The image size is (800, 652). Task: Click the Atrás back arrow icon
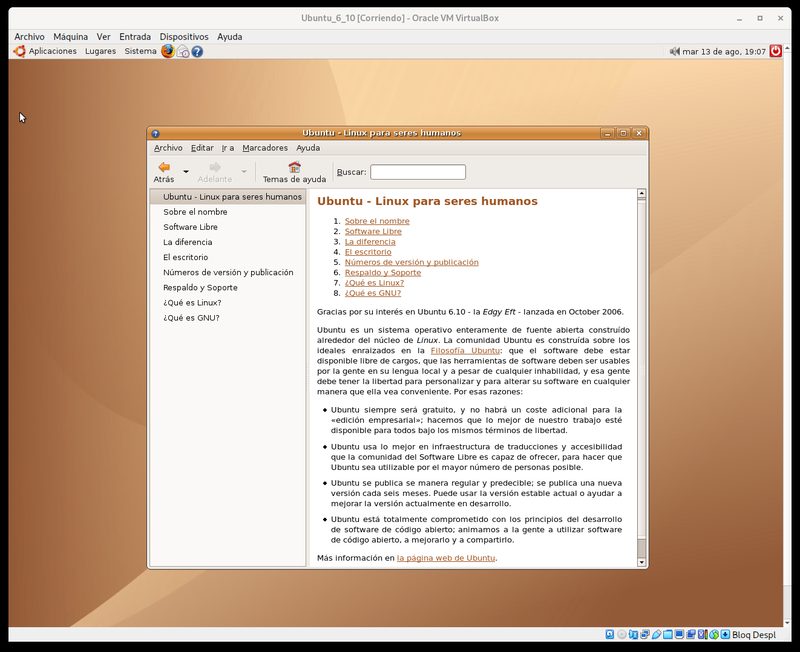click(164, 167)
